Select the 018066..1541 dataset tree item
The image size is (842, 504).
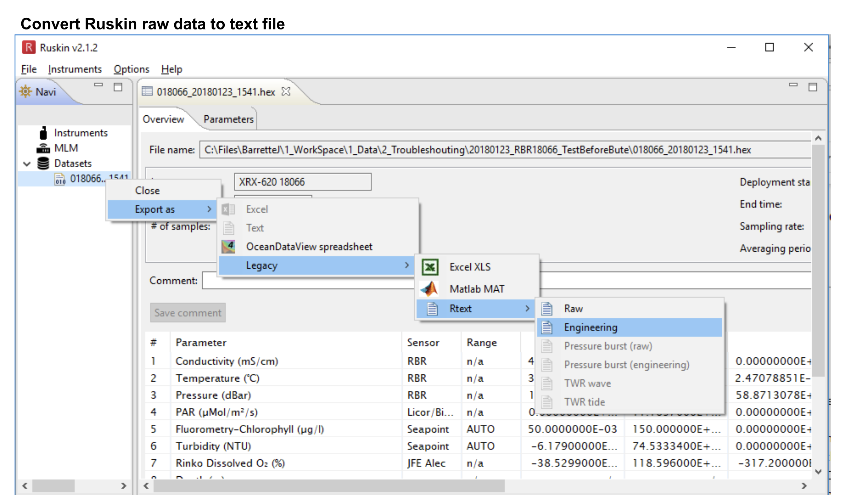[99, 179]
